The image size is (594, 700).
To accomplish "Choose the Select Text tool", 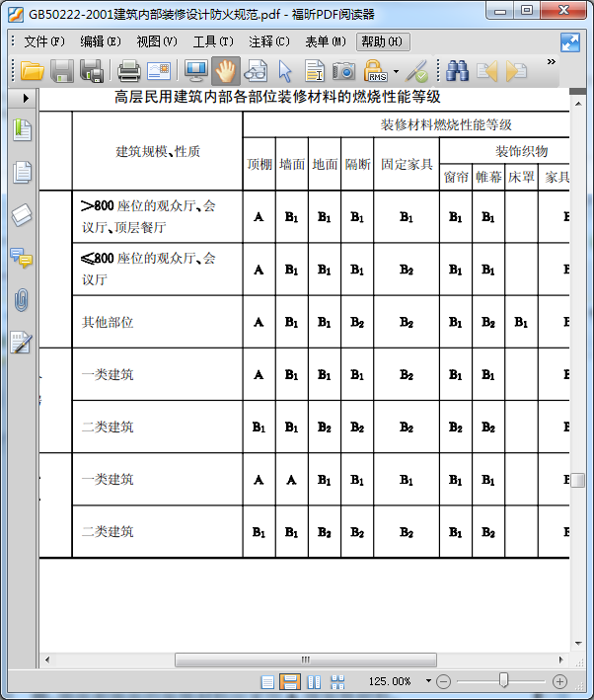I will click(315, 71).
